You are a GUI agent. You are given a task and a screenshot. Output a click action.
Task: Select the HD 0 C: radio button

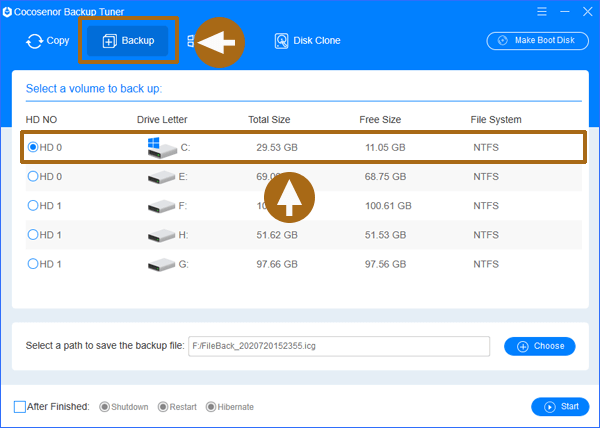(x=33, y=147)
